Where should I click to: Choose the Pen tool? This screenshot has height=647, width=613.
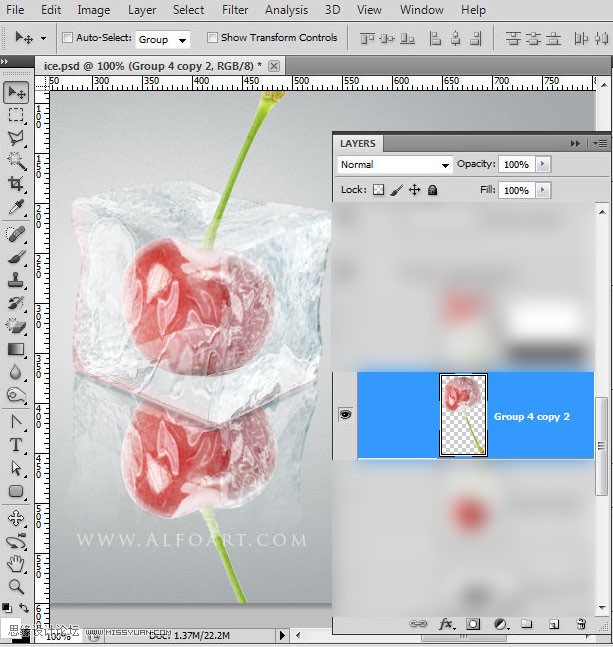point(16,423)
